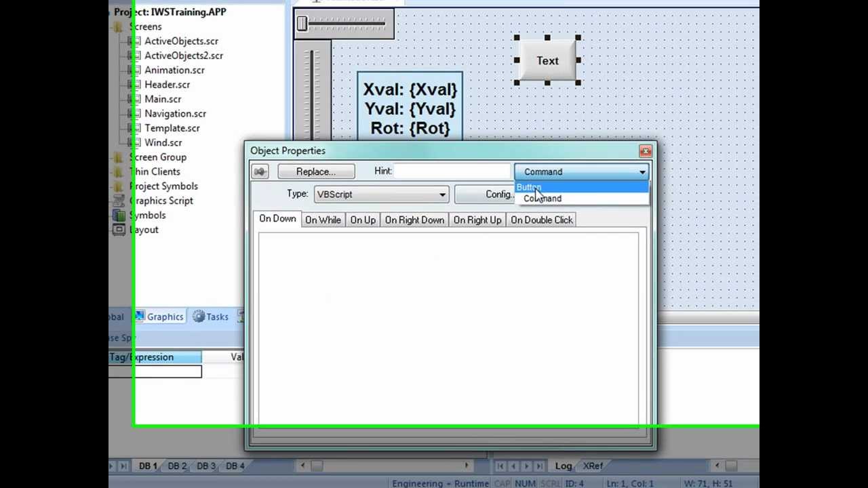Image resolution: width=868 pixels, height=488 pixels.
Task: Select the project root IWSTraining.APP
Action: 170,12
